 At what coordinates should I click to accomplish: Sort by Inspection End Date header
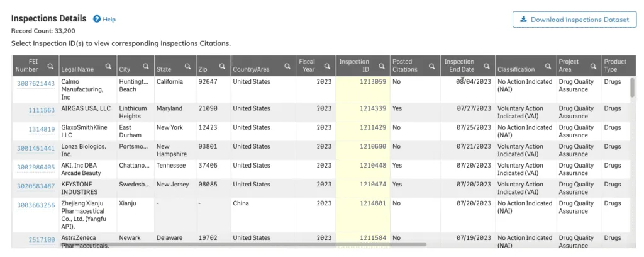pos(459,66)
